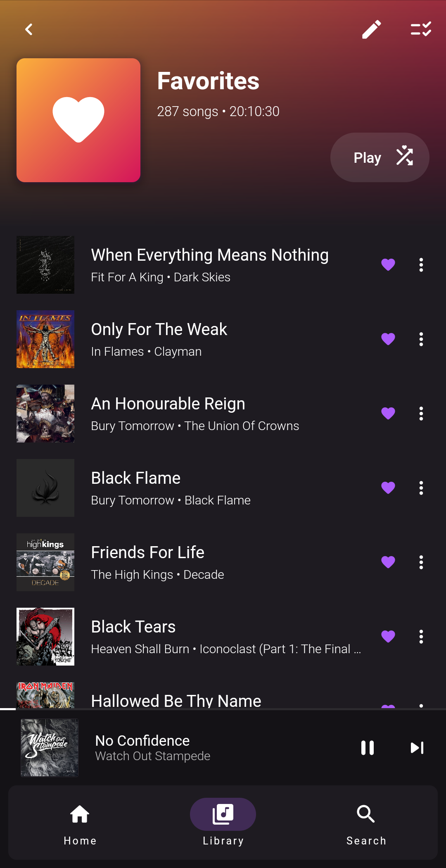The image size is (446, 868).
Task: Tap the multi-select checklist icon
Action: pyautogui.click(x=421, y=29)
